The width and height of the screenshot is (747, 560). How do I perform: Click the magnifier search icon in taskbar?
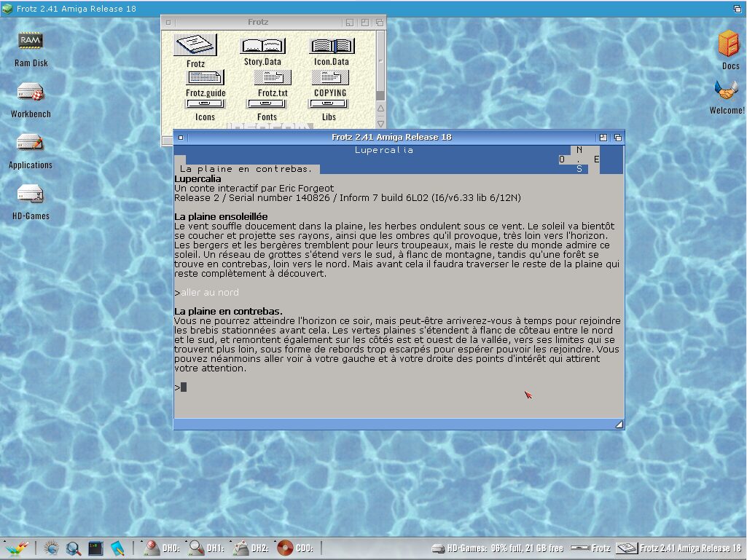(73, 548)
